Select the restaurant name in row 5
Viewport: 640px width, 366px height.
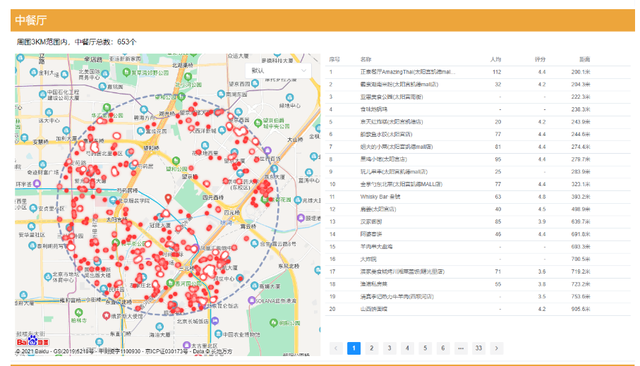[x=391, y=122]
